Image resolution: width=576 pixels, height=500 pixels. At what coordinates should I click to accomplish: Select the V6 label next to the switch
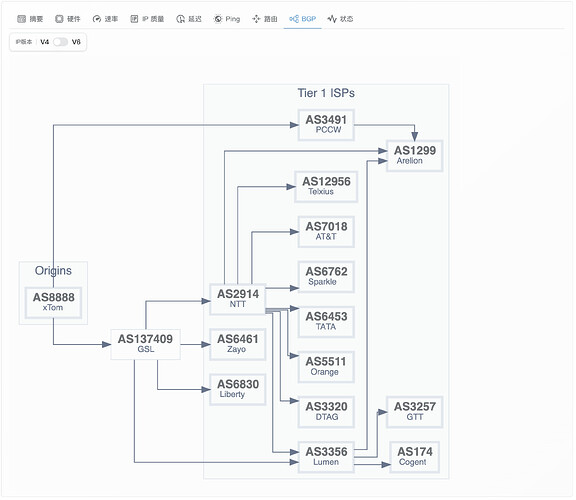tap(76, 42)
